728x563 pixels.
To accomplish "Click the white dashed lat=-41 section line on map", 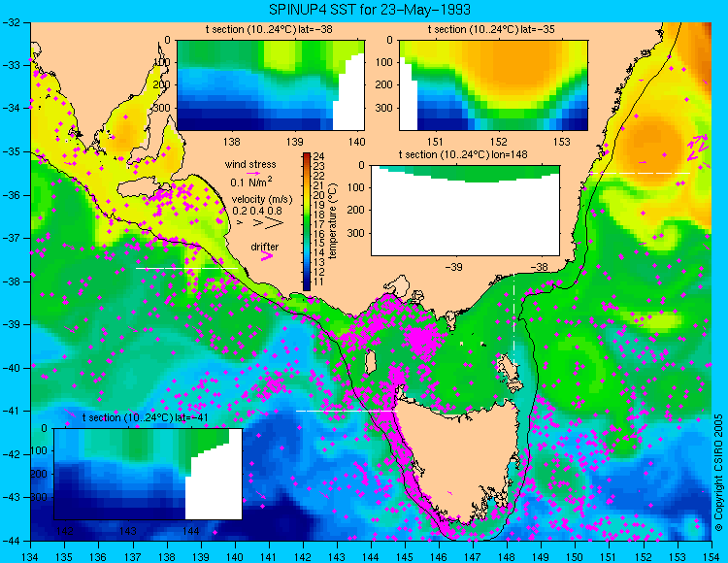I will (347, 411).
